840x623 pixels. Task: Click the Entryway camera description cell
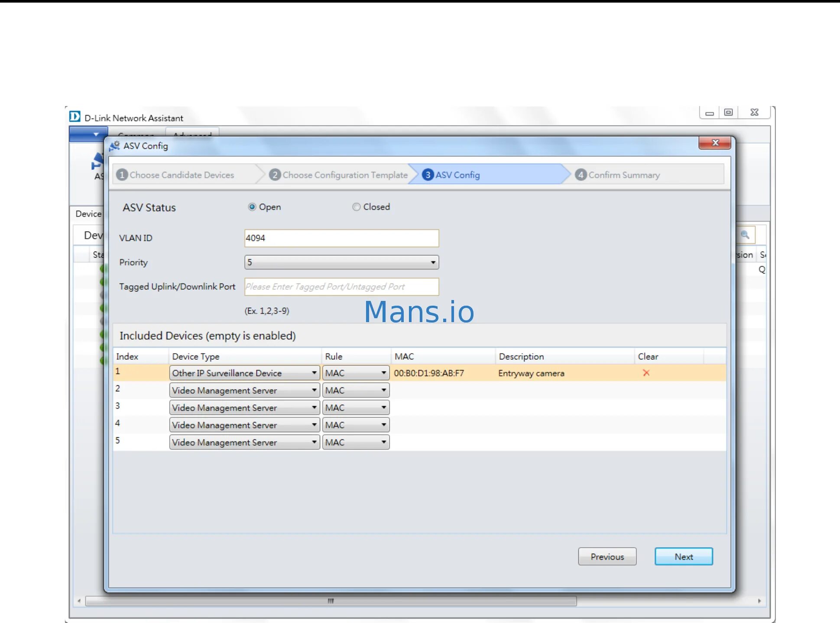(x=531, y=373)
